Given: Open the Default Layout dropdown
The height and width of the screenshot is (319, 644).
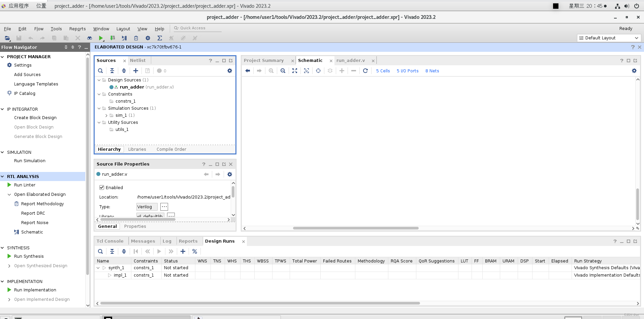Looking at the screenshot, I should pyautogui.click(x=609, y=38).
